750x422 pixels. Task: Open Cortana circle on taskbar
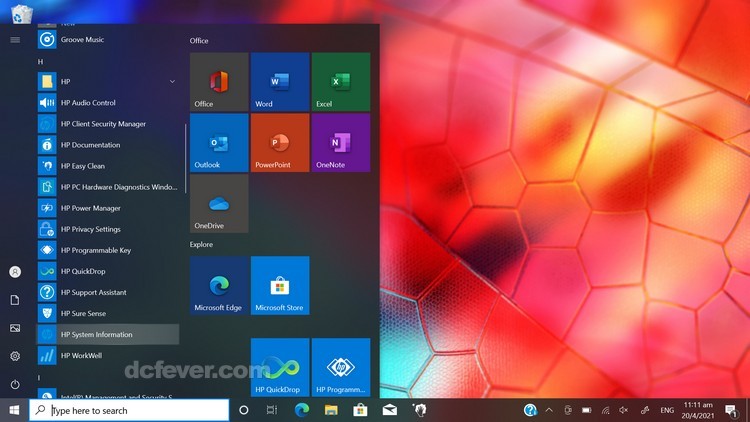tap(243, 410)
